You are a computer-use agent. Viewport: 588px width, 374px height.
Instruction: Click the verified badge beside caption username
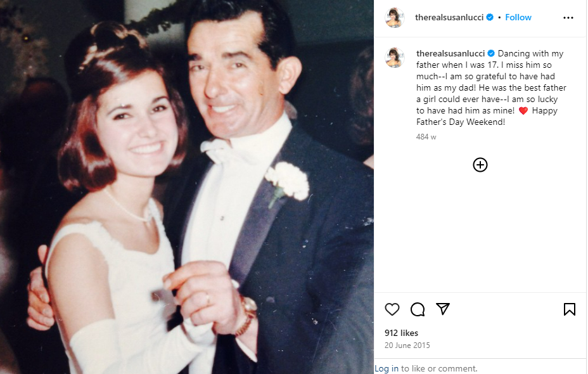pos(491,53)
